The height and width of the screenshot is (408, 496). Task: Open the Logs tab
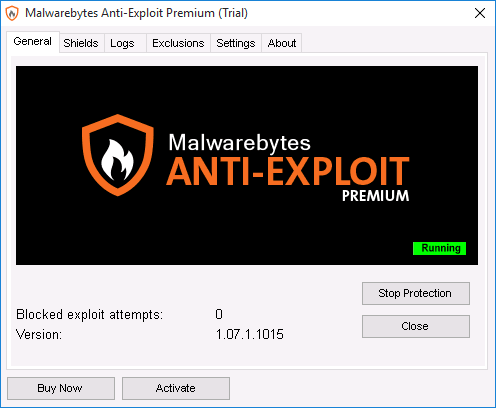point(122,43)
